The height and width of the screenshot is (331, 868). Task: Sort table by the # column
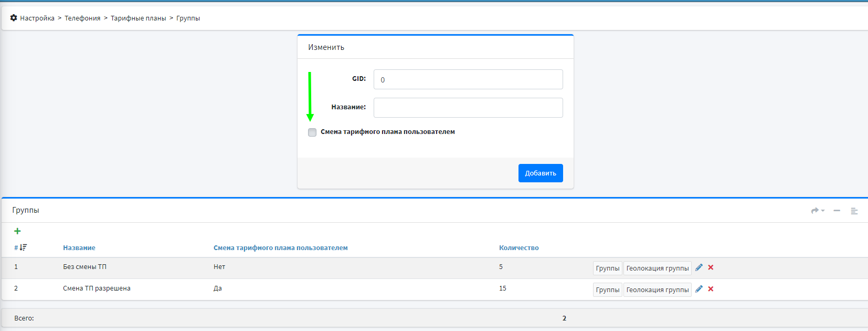[20, 247]
